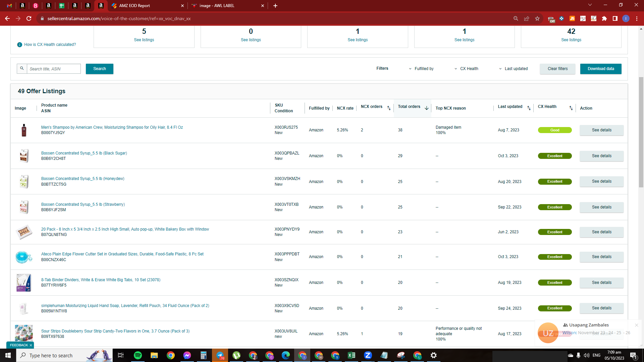Open a new browser tab

click(x=275, y=6)
